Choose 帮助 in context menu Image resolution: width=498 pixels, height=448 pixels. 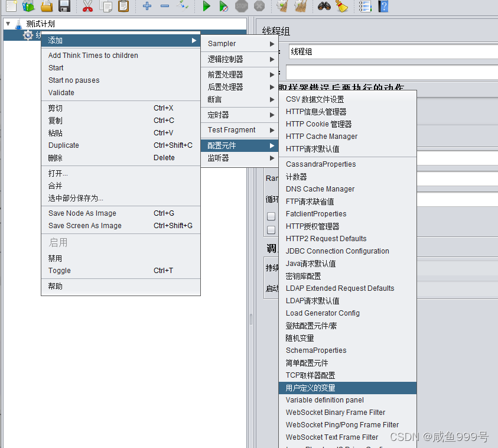coord(121,286)
